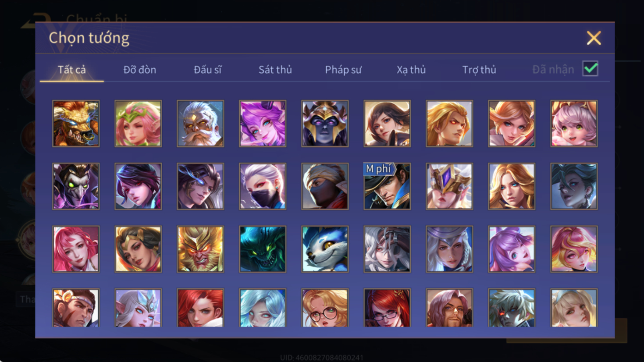Close the Chọn tướng dialog
644x362 pixels.
(x=594, y=38)
